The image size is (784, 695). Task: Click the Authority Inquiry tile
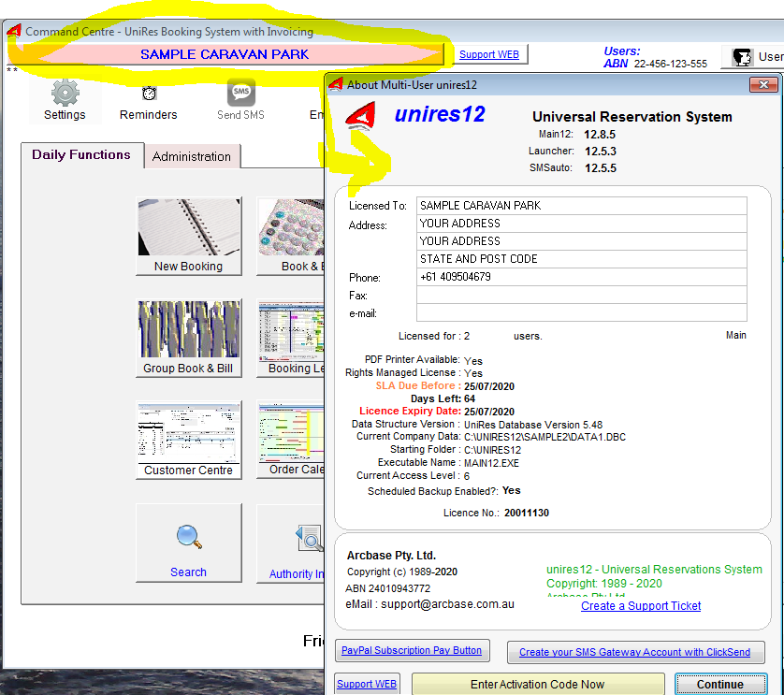[x=291, y=543]
